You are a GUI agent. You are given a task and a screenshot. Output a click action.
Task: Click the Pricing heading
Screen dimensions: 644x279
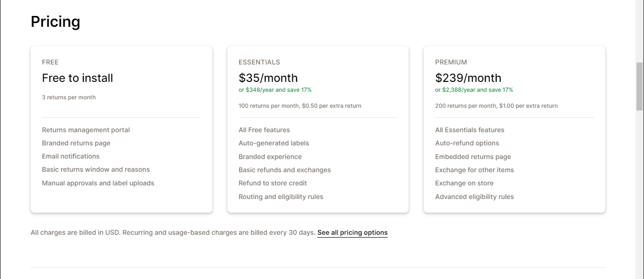tap(56, 22)
